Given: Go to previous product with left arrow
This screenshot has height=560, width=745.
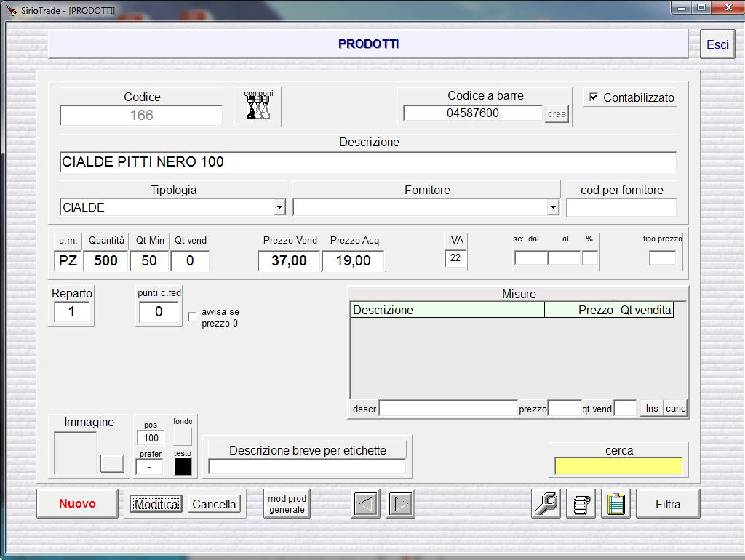Looking at the screenshot, I should pos(365,503).
